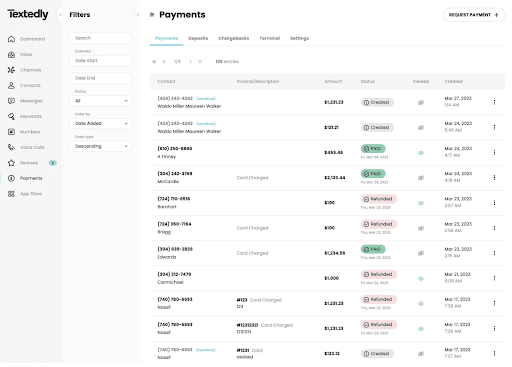The image size is (512, 367).
Task: Click Paid status badge for A Finney
Action: [373, 149]
